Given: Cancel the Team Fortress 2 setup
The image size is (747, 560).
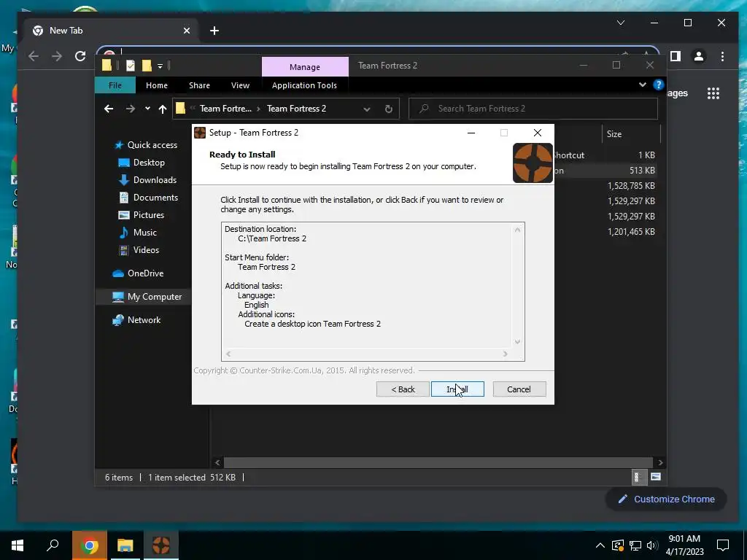Looking at the screenshot, I should click(x=519, y=389).
